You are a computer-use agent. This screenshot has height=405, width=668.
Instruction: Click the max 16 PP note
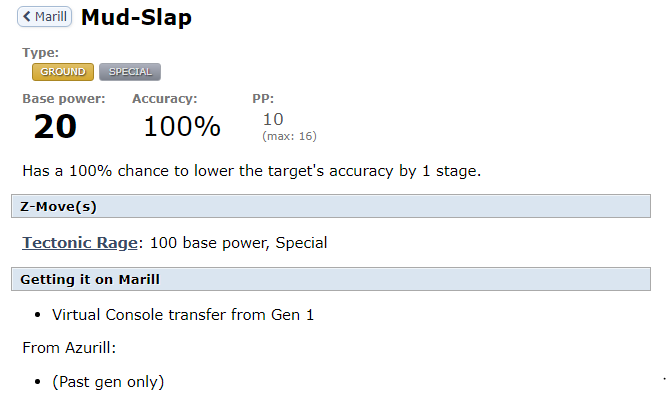click(x=289, y=136)
